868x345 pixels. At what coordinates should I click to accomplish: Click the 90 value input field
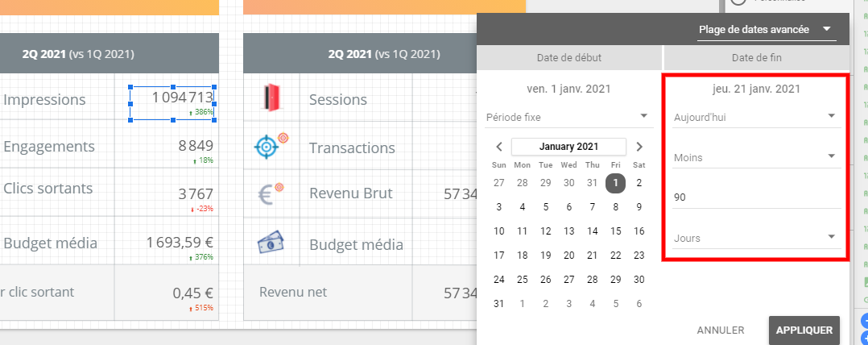(x=757, y=197)
